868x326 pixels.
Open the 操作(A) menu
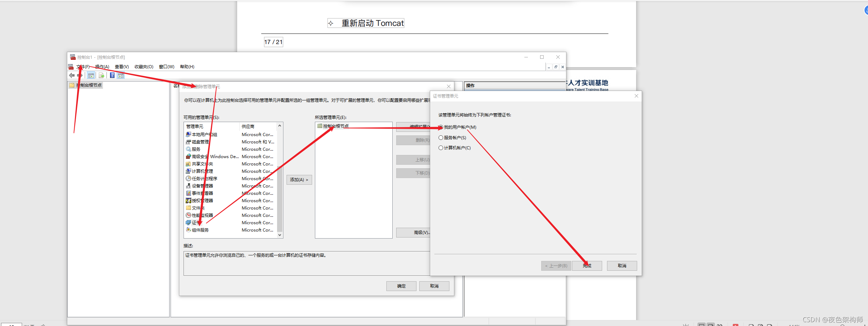[x=102, y=67]
